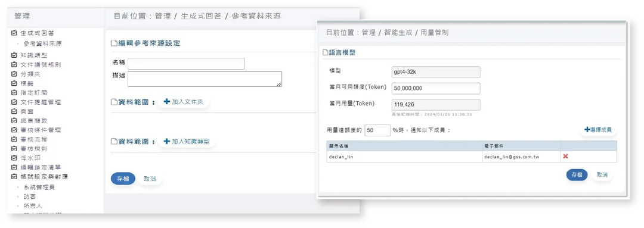Click the 加入知識類型 button

click(x=187, y=142)
